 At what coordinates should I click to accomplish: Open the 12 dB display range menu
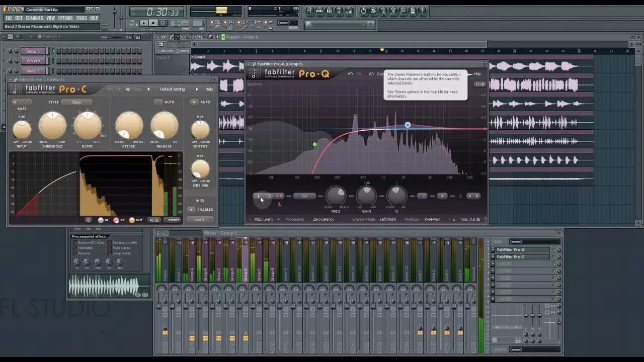coord(479,84)
